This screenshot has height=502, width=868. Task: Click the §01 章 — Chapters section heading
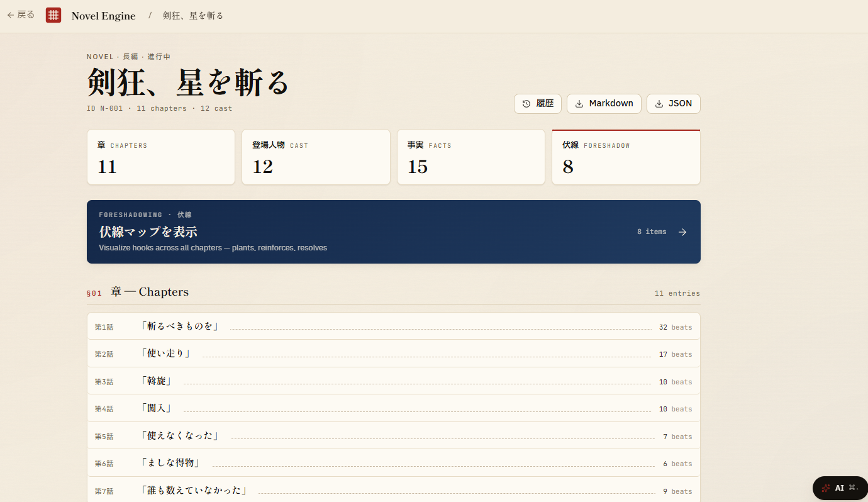pos(138,293)
